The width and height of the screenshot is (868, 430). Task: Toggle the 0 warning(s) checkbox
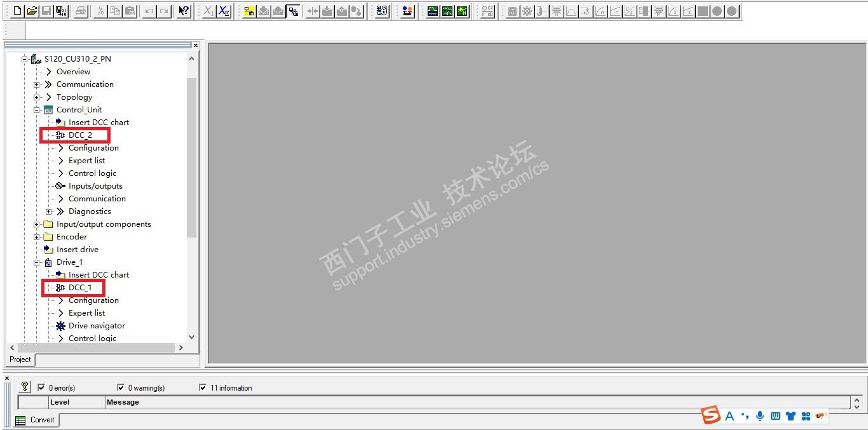pyautogui.click(x=121, y=387)
